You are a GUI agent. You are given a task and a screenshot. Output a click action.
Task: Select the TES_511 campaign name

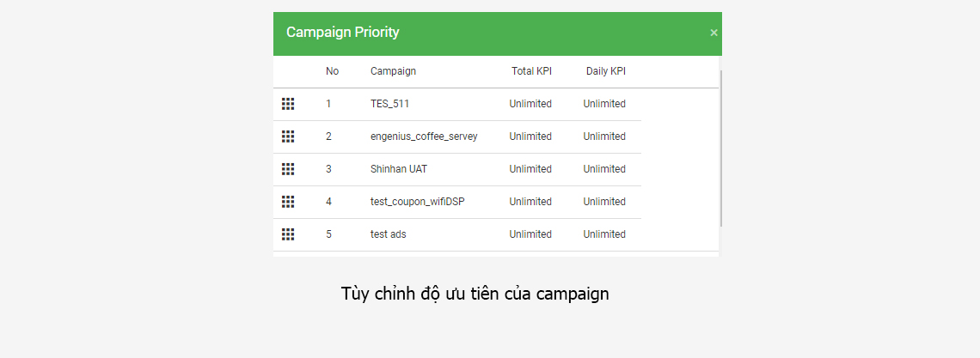point(389,104)
